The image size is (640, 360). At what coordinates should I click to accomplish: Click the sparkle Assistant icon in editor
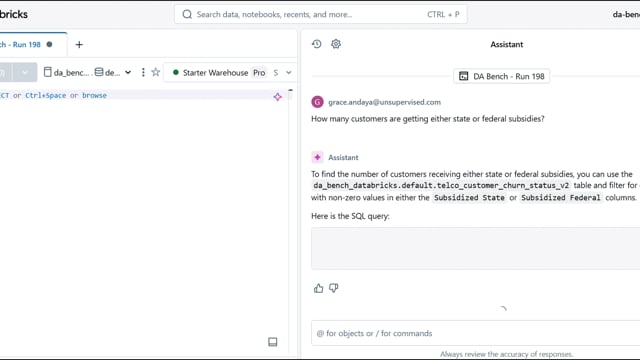pos(278,97)
